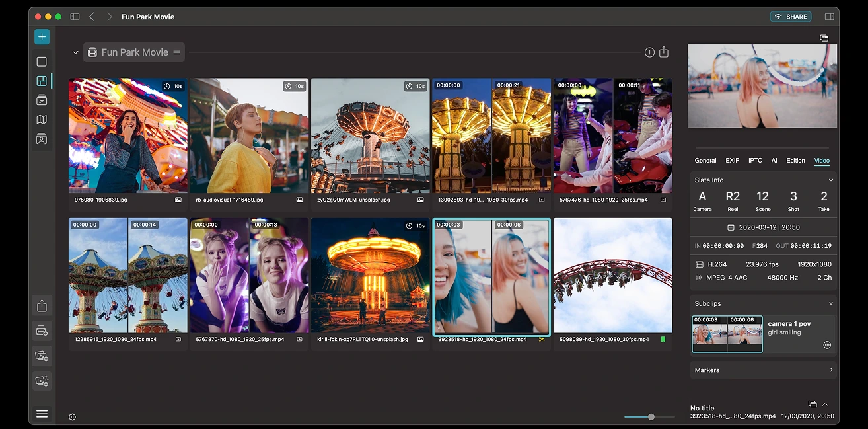The height and width of the screenshot is (429, 868).
Task: Edit the Reel slate value R2
Action: (x=733, y=196)
